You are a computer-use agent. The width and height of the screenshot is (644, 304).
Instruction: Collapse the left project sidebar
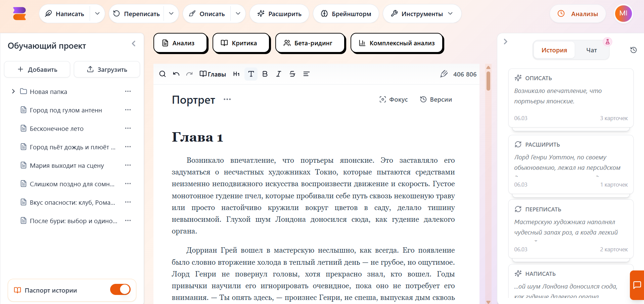(134, 44)
